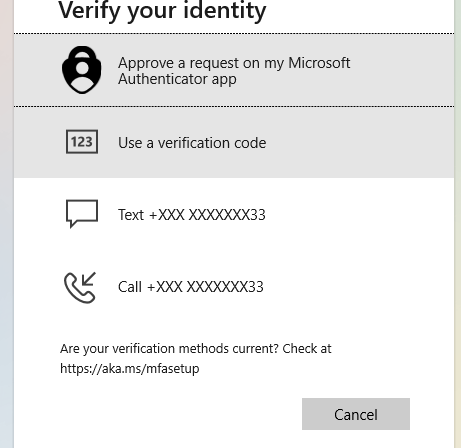
Task: Cancel the identity verification dialog
Action: coord(356,414)
